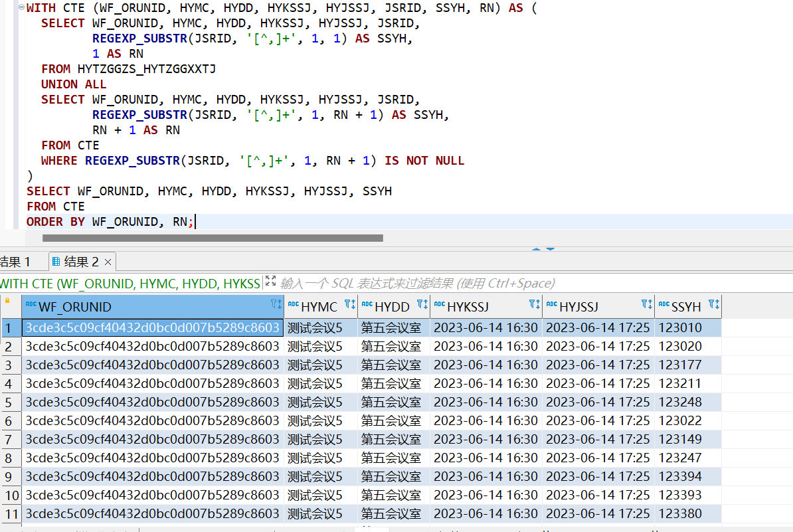Select SSYH cell 123010
The image size is (793, 532).
(x=688, y=327)
